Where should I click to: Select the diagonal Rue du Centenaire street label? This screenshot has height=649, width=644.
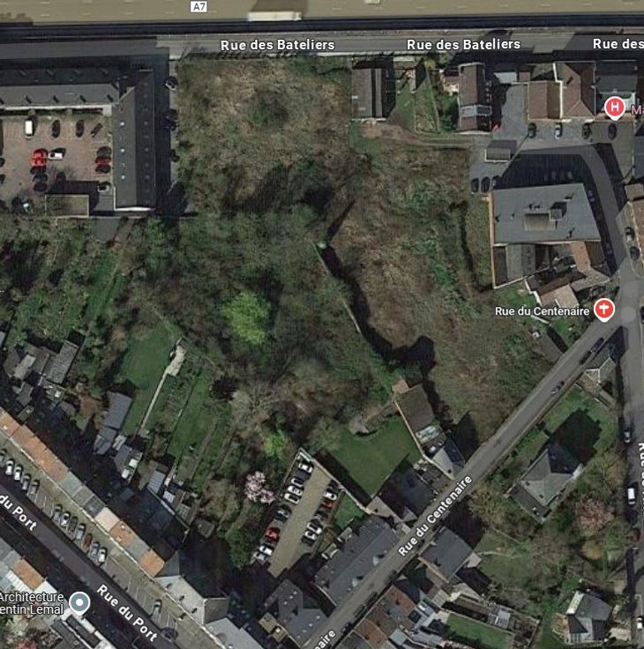pyautogui.click(x=435, y=516)
